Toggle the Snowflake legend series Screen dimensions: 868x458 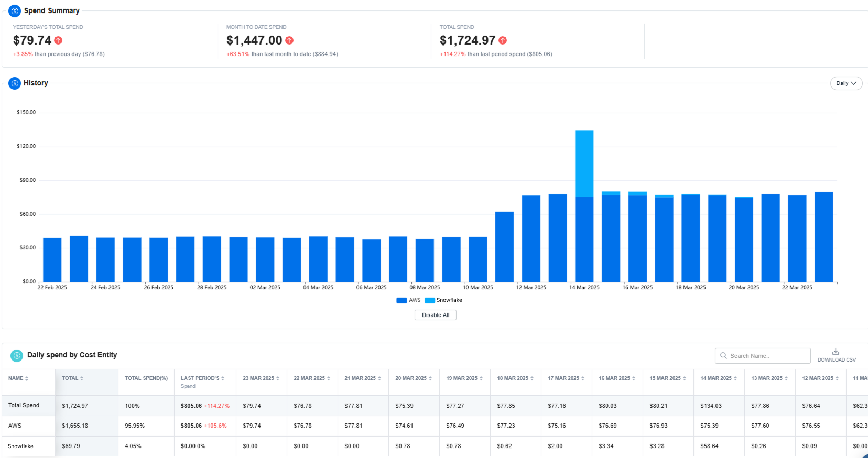pos(443,300)
